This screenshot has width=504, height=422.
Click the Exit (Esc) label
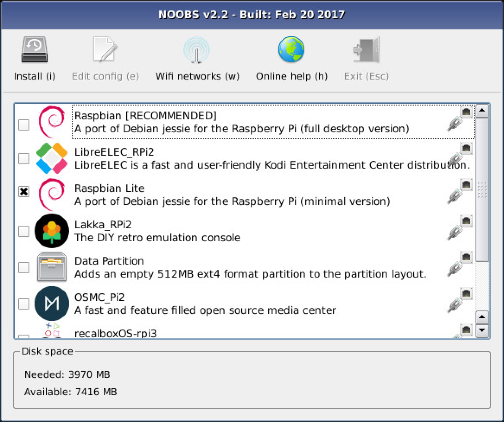coord(367,76)
